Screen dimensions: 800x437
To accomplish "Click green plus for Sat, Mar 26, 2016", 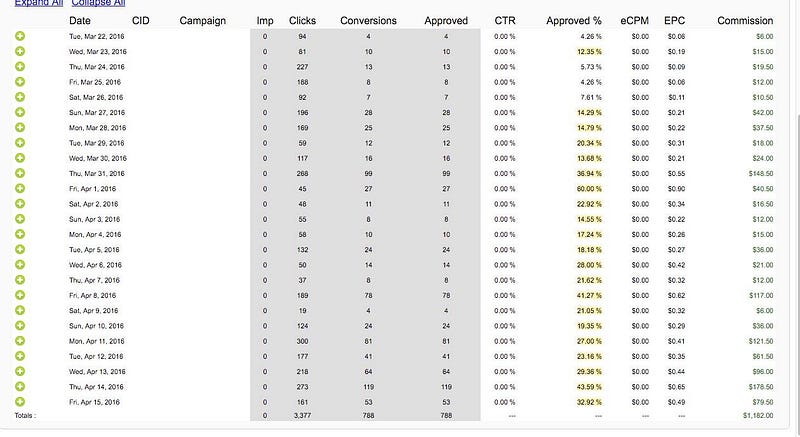I will pyautogui.click(x=21, y=97).
